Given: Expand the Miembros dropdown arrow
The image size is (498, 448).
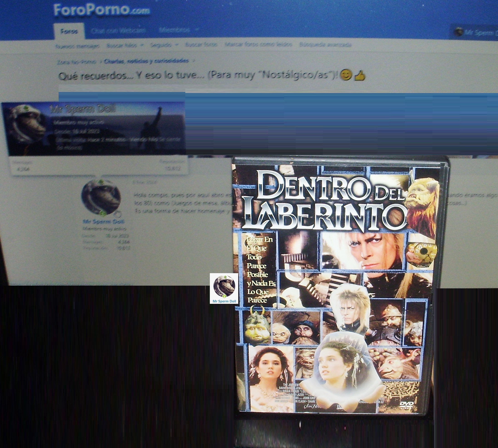Looking at the screenshot, I should 197,30.
